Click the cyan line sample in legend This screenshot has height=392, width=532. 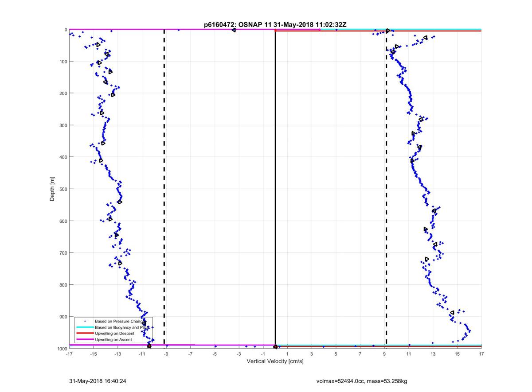click(x=85, y=327)
